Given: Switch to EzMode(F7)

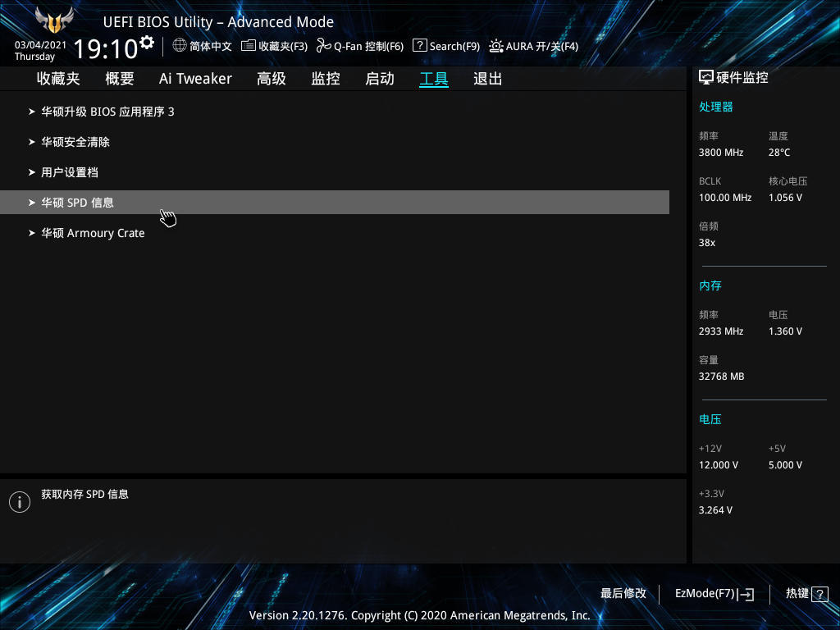Looking at the screenshot, I should click(x=714, y=593).
